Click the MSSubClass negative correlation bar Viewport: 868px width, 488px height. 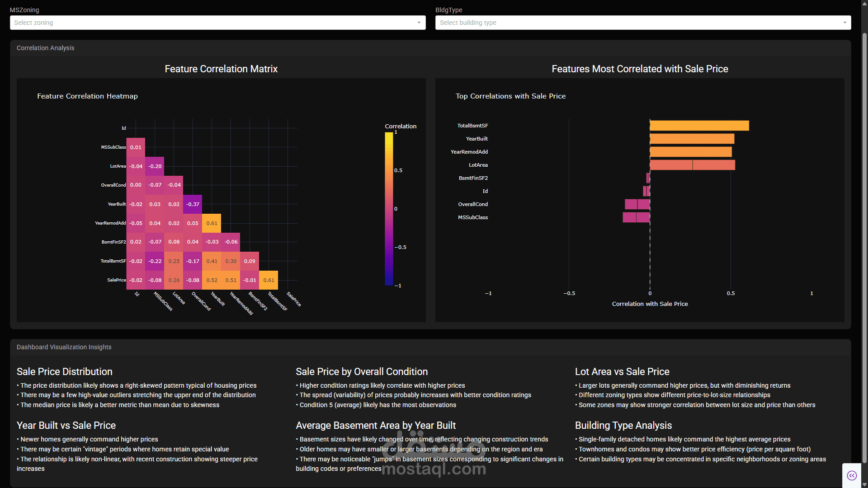(x=636, y=217)
